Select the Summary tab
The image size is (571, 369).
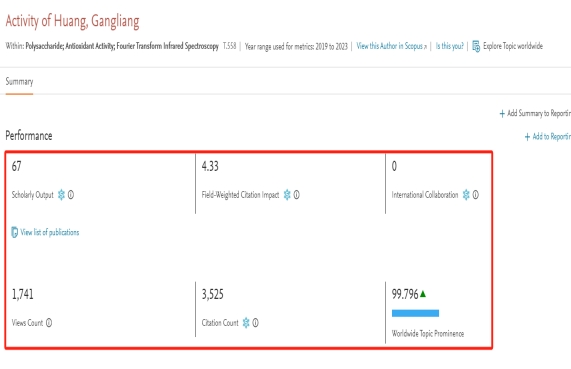pos(19,82)
